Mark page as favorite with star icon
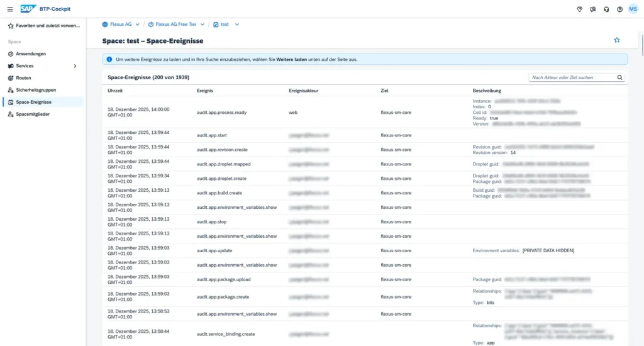This screenshot has width=644, height=346. 616,40
